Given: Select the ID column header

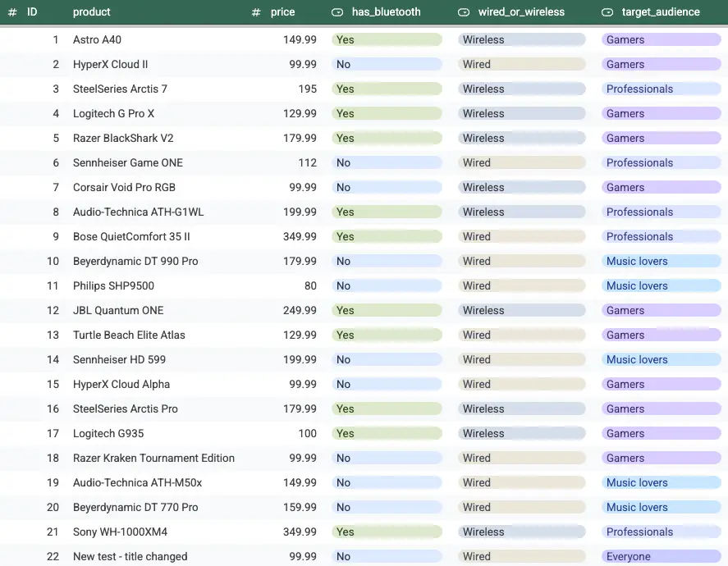Looking at the screenshot, I should click(32, 12).
